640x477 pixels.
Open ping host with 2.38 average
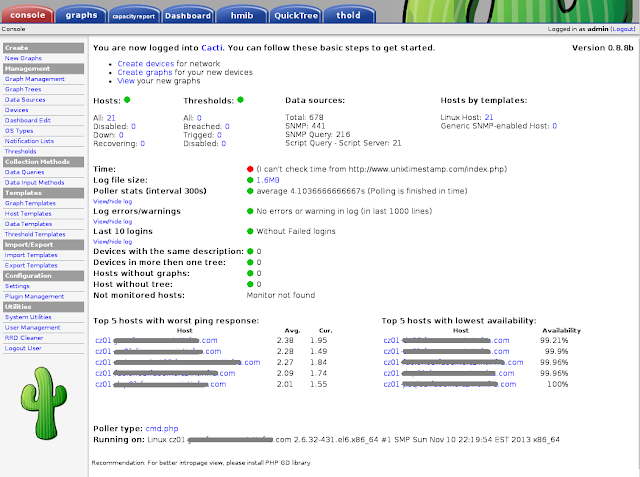(156, 340)
